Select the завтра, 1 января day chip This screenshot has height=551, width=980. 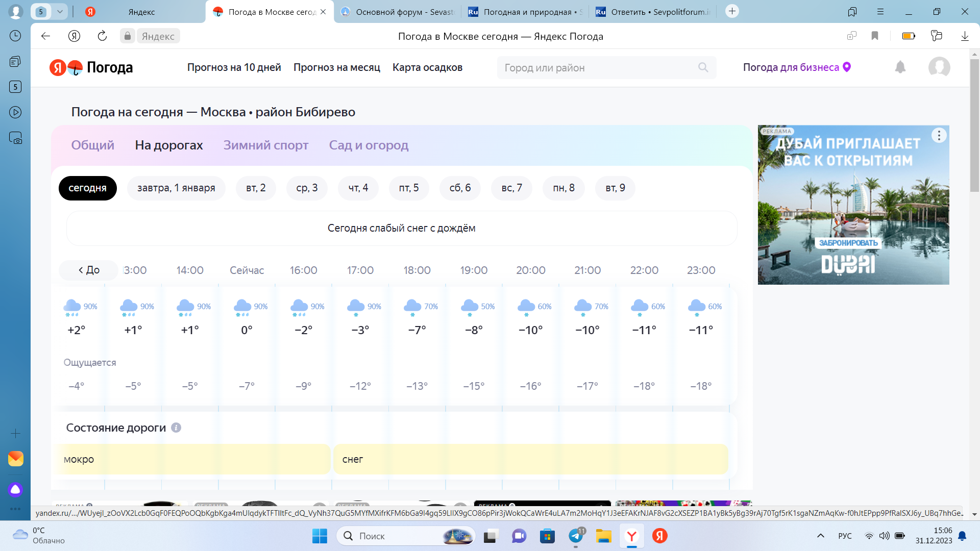click(176, 188)
